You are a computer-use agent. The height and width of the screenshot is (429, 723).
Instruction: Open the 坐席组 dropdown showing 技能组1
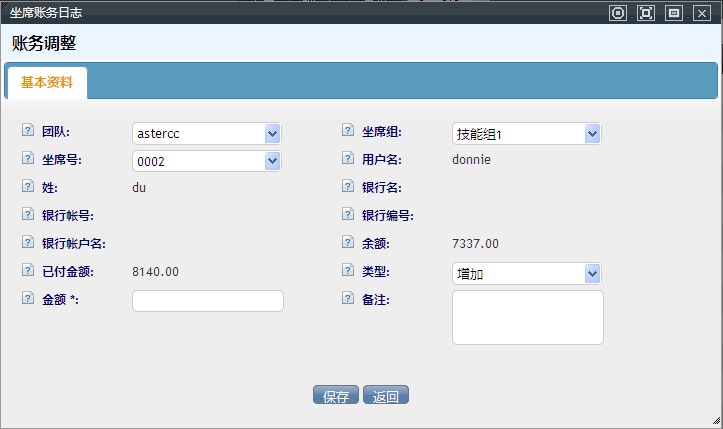pos(527,133)
